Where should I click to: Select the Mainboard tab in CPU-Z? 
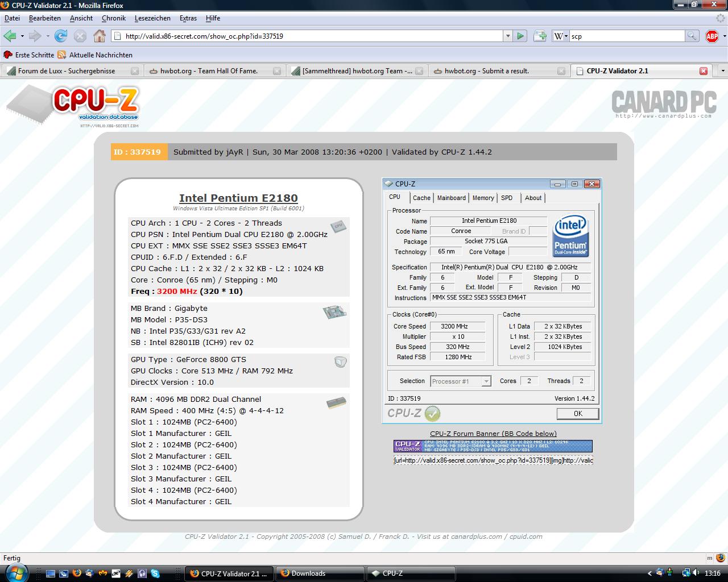click(x=452, y=198)
